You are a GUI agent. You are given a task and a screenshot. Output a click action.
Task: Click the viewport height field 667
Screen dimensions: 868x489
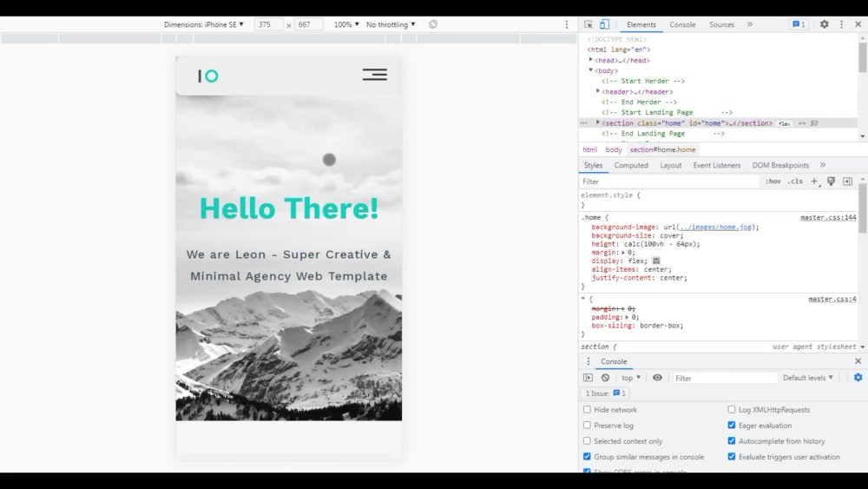[308, 24]
